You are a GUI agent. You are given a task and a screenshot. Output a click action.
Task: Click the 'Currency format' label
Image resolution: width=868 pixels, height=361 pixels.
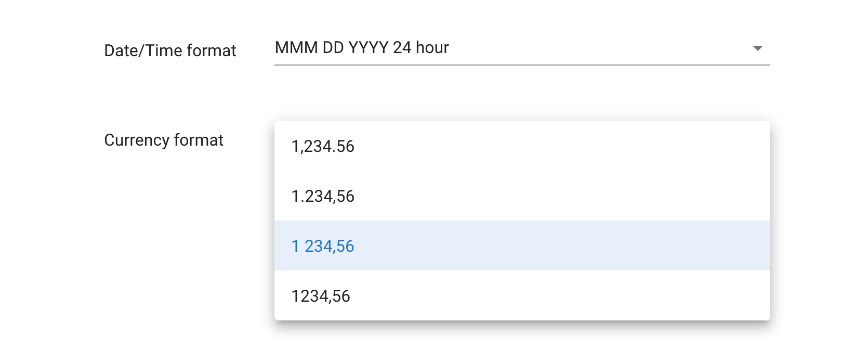[164, 140]
